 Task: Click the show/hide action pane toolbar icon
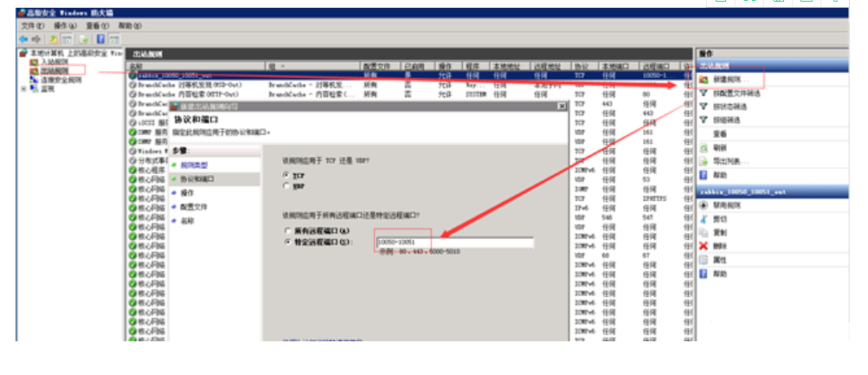click(114, 39)
